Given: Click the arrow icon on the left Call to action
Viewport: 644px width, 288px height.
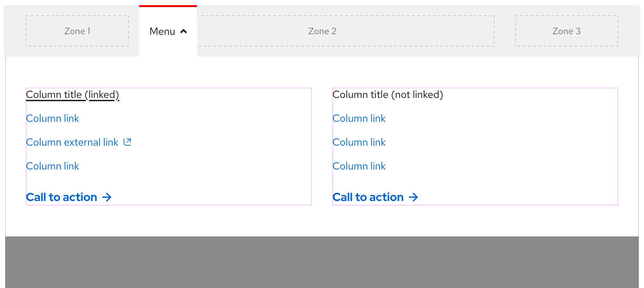Looking at the screenshot, I should pyautogui.click(x=107, y=197).
